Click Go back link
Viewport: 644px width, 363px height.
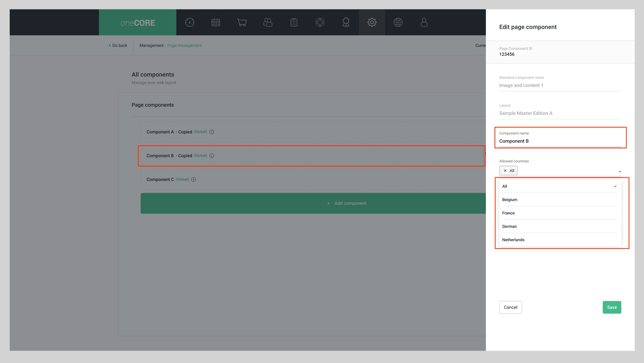click(118, 45)
